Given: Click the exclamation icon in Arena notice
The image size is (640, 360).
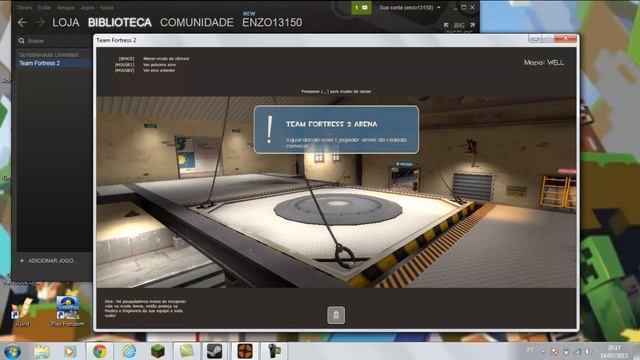Looking at the screenshot, I should [269, 129].
